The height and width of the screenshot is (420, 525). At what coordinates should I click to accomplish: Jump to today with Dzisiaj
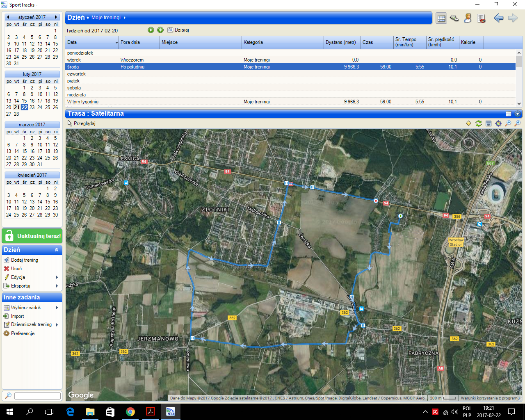click(x=178, y=30)
